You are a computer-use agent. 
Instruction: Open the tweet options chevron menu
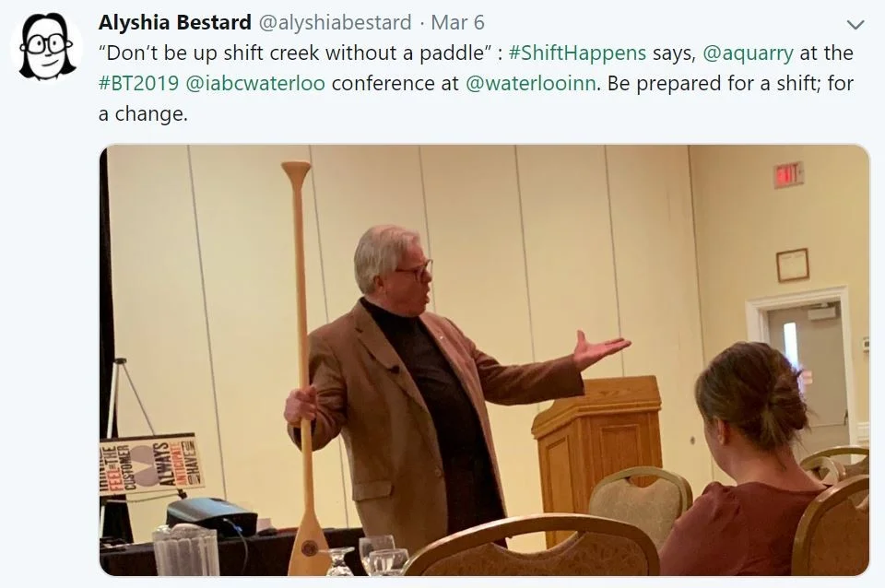[855, 24]
